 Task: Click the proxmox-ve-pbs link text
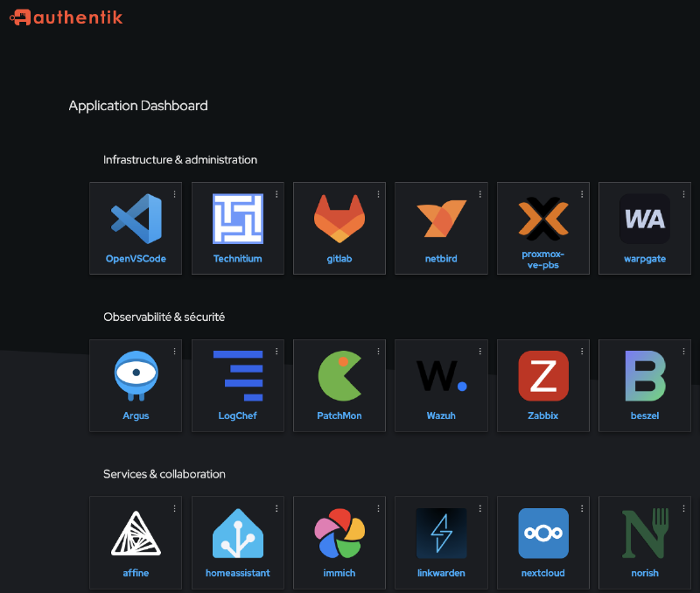(542, 259)
